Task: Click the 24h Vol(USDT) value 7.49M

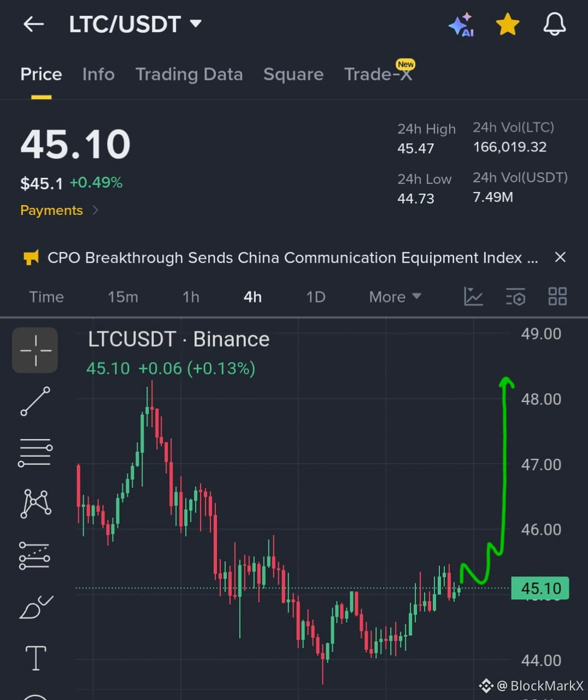Action: point(493,197)
